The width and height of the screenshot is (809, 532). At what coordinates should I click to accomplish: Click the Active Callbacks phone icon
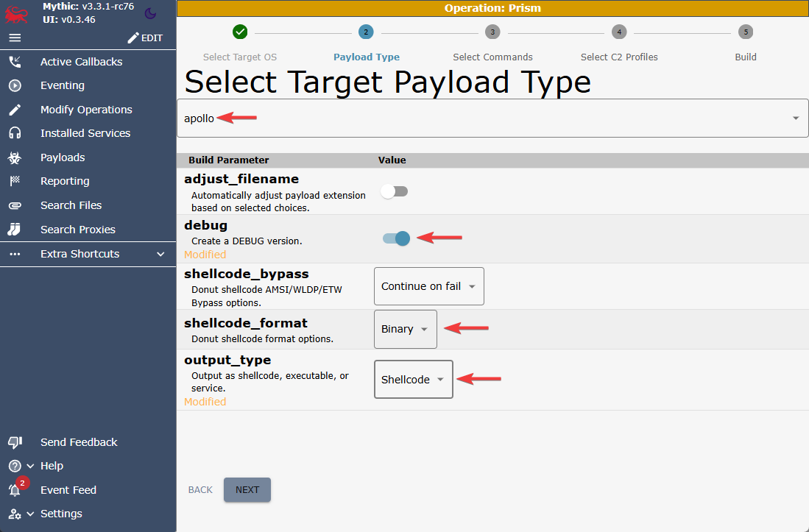tap(15, 62)
